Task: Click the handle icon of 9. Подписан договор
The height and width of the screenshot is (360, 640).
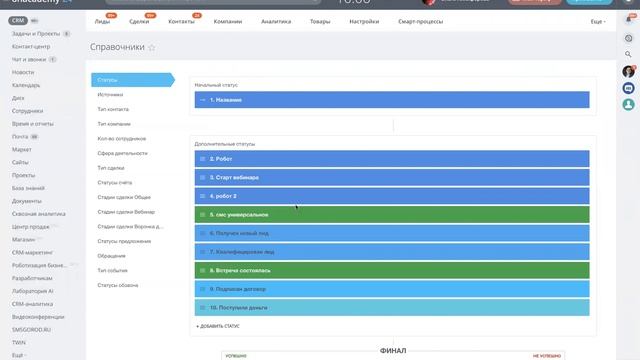Action: [x=202, y=289]
